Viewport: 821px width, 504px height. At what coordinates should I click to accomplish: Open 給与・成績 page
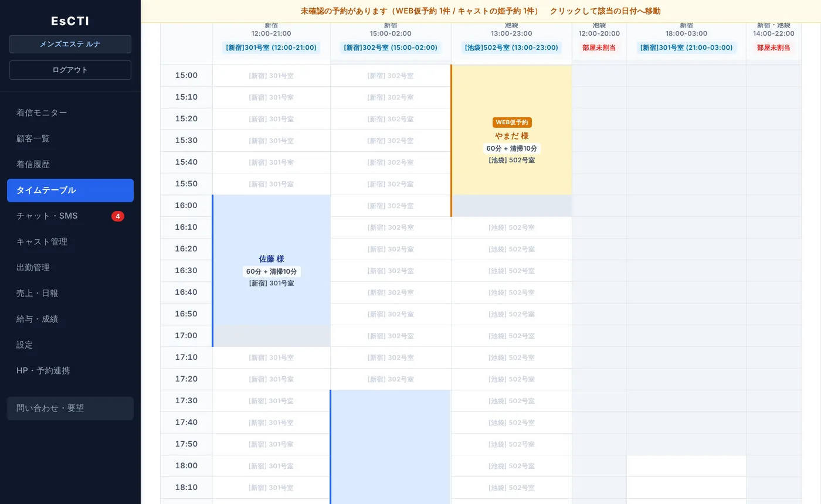point(70,319)
